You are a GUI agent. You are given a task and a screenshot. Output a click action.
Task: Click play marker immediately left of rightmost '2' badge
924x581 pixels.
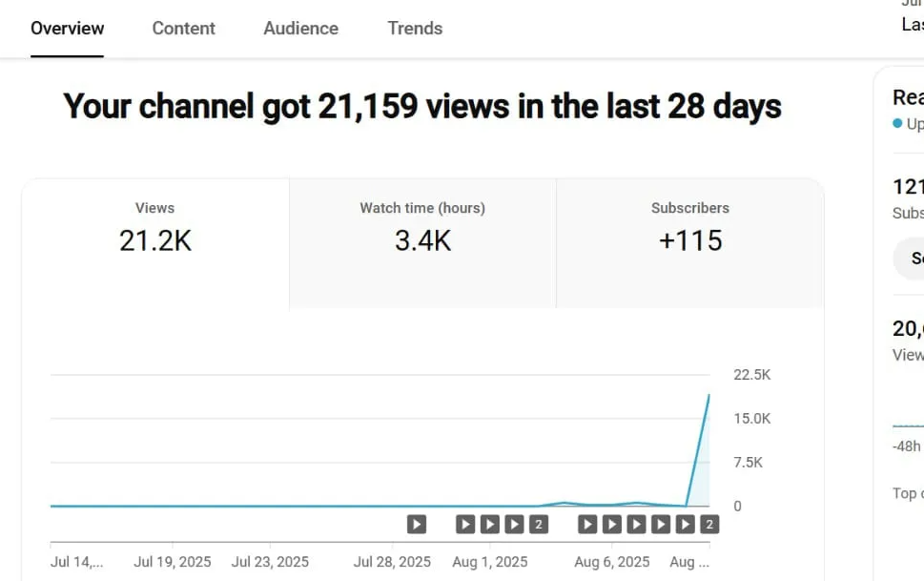tap(685, 524)
